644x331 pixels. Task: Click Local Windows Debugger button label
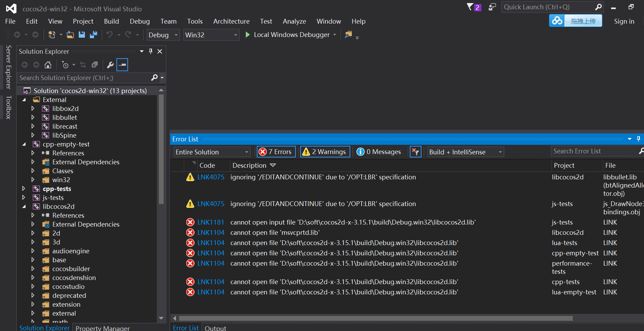pyautogui.click(x=292, y=35)
